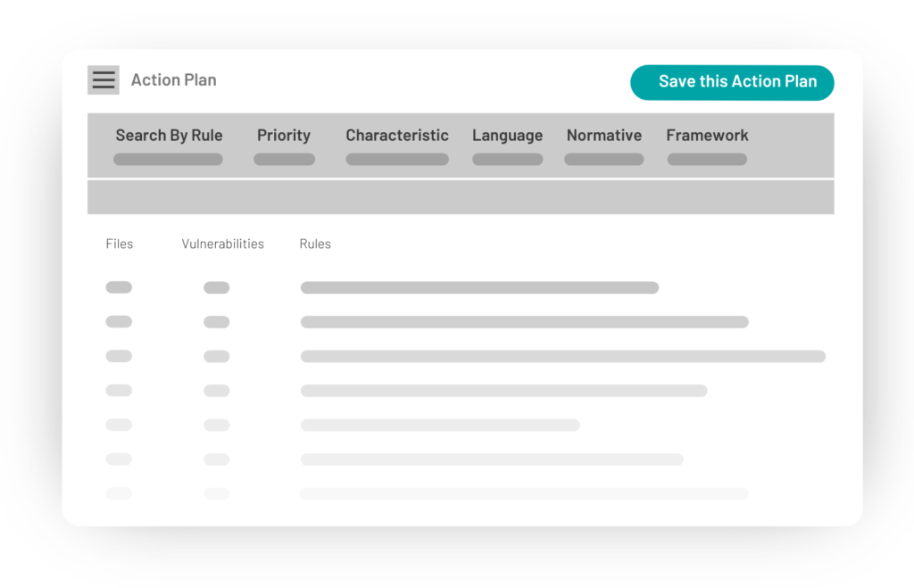Click the bottom Files row pill
Image resolution: width=914 pixels, height=588 pixels.
tap(119, 493)
